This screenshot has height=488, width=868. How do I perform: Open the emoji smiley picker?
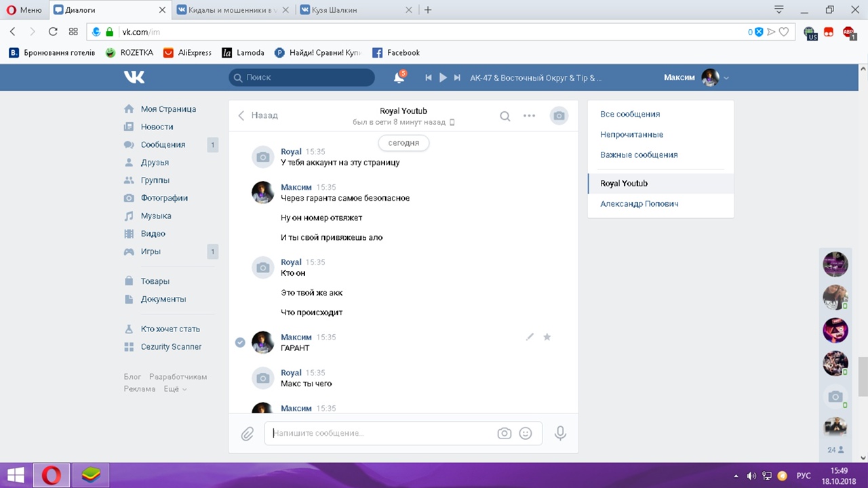pos(526,434)
